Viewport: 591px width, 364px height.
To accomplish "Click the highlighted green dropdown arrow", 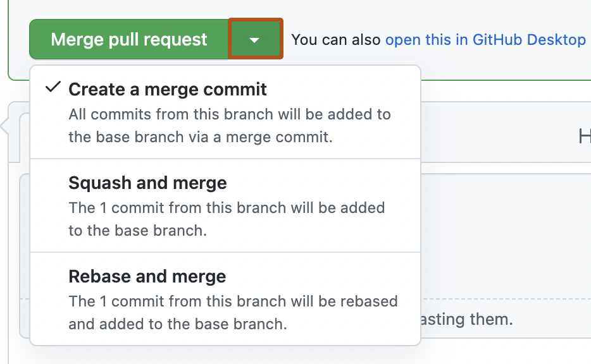I will click(x=254, y=39).
